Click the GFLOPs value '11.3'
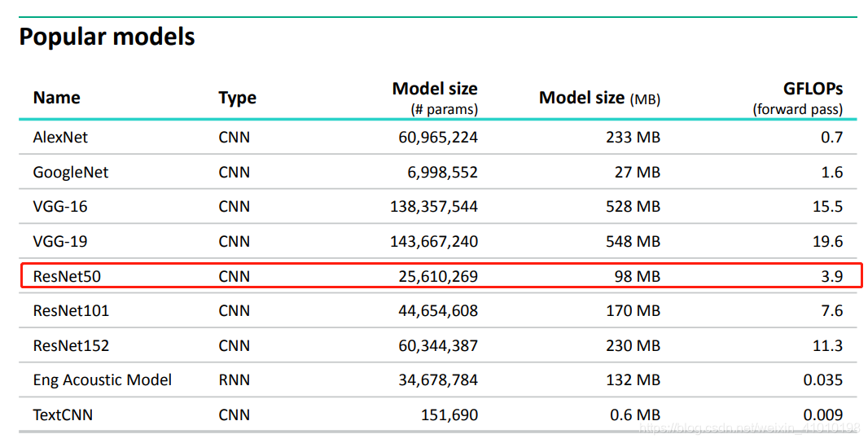This screenshot has width=868, height=443. pos(827,345)
